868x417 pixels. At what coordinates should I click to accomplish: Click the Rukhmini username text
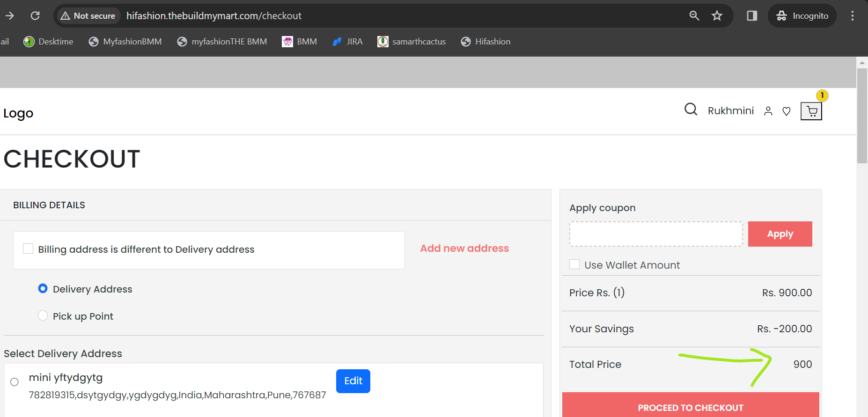pos(731,111)
